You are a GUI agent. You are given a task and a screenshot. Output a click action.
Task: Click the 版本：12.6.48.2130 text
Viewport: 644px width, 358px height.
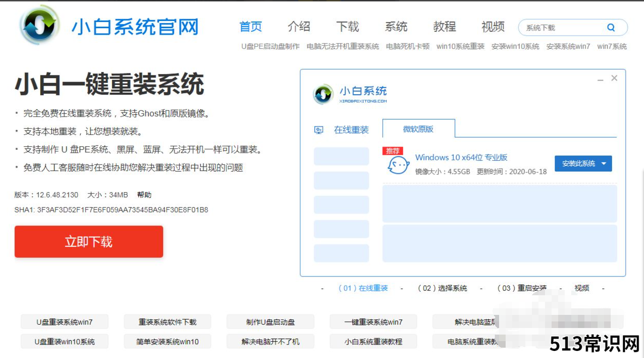[46, 195]
